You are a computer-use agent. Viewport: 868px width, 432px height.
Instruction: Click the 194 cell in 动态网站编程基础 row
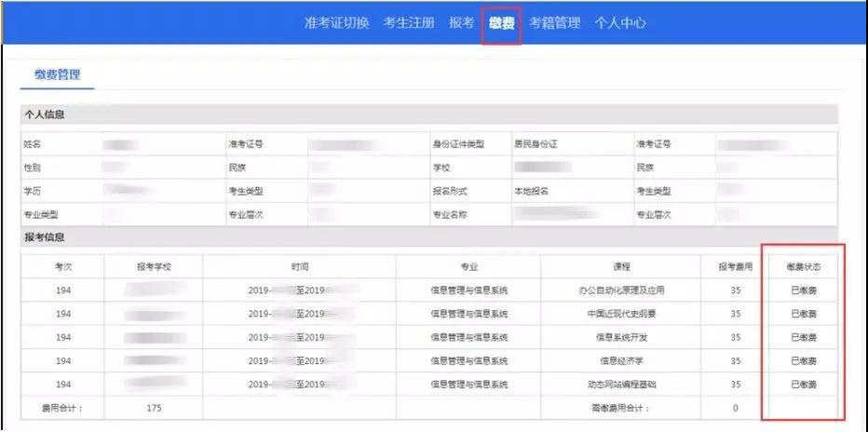tap(63, 385)
